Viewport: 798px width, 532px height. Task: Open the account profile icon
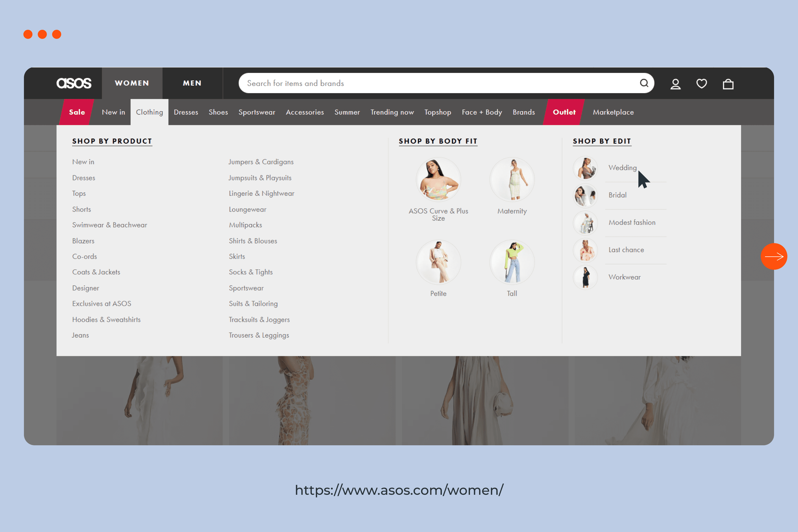[676, 84]
